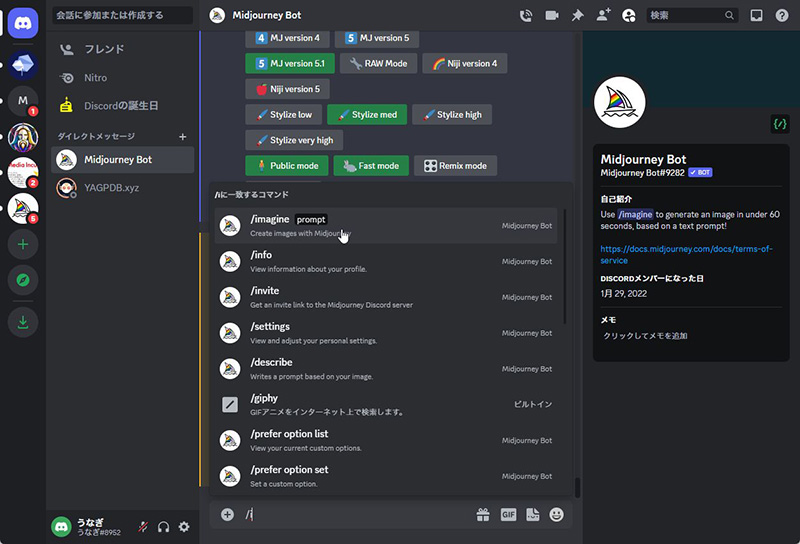Click the command list scrollbar
The width and height of the screenshot is (800, 544).
coord(565,265)
